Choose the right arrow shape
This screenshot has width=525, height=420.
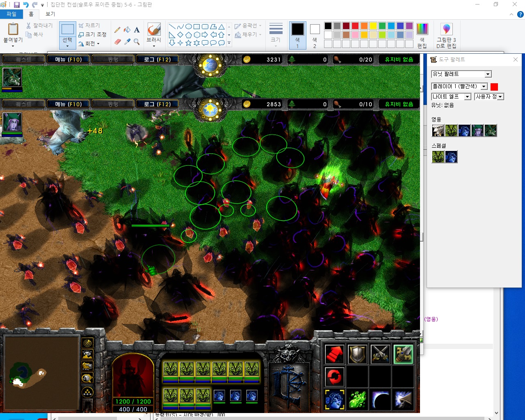(x=205, y=35)
